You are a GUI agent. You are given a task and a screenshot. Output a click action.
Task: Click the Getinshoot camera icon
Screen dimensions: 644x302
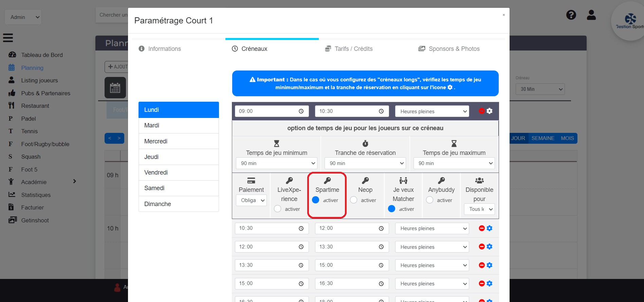[13, 220]
